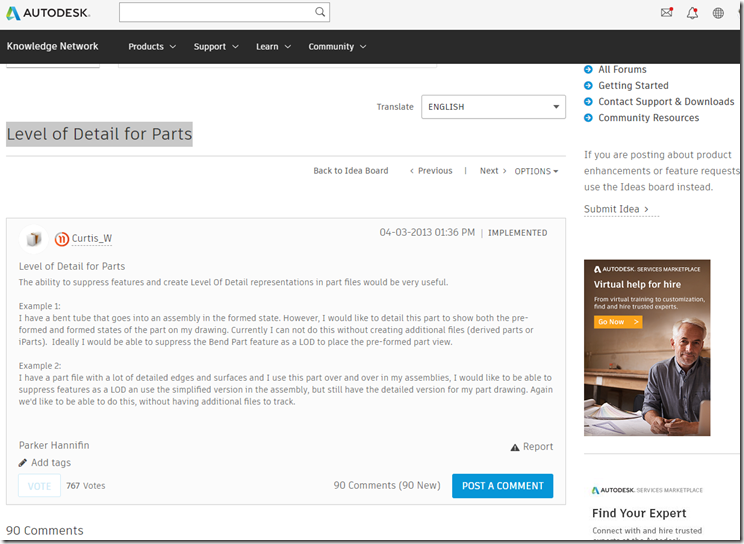Image resolution: width=744 pixels, height=544 pixels.
Task: Click the Submit Idea link
Action: tap(616, 209)
